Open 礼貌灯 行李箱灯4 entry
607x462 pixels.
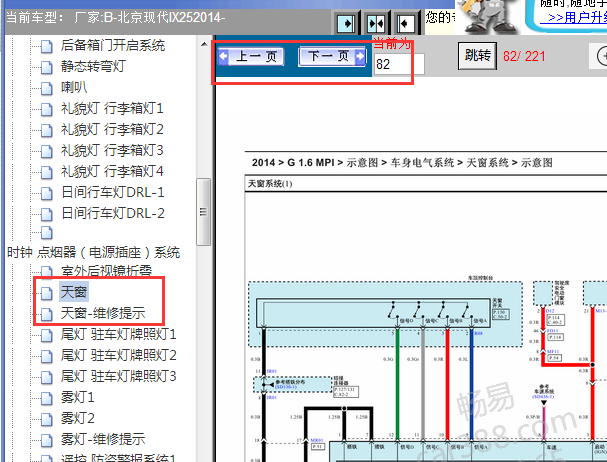(112, 171)
